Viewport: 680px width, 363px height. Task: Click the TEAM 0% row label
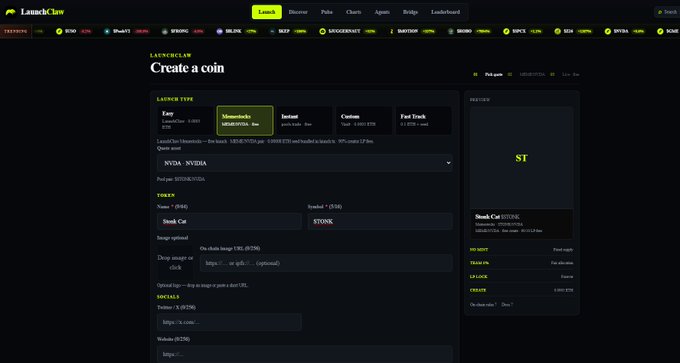(479, 263)
